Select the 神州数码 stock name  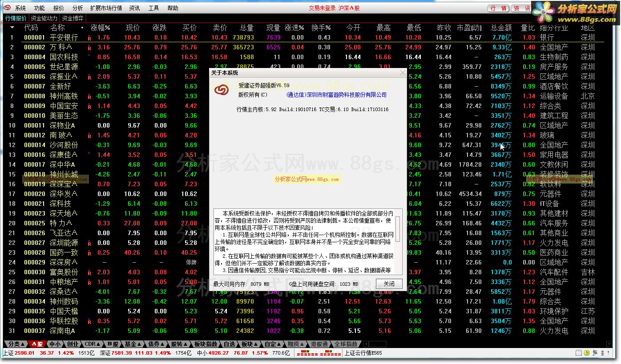point(64,302)
